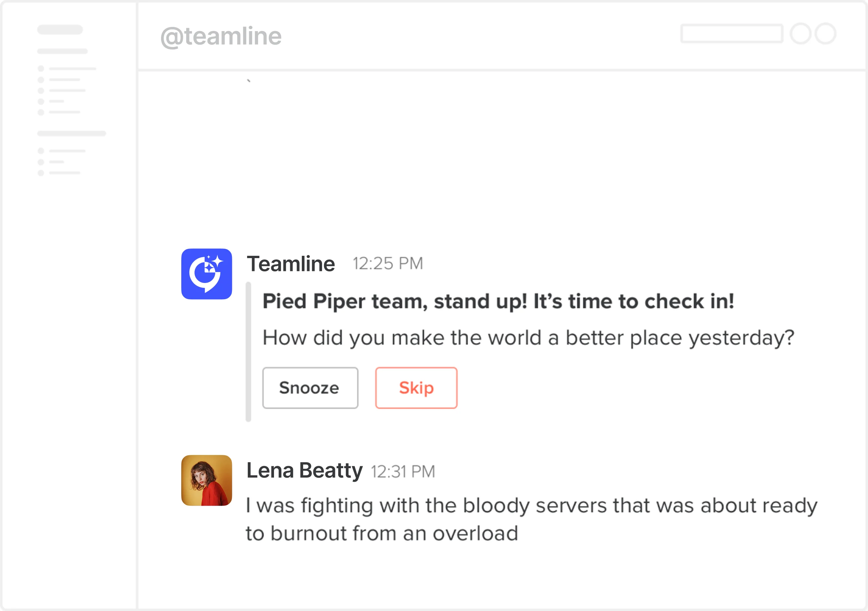
Task: Skip the Teamline check-in question
Action: pyautogui.click(x=416, y=388)
